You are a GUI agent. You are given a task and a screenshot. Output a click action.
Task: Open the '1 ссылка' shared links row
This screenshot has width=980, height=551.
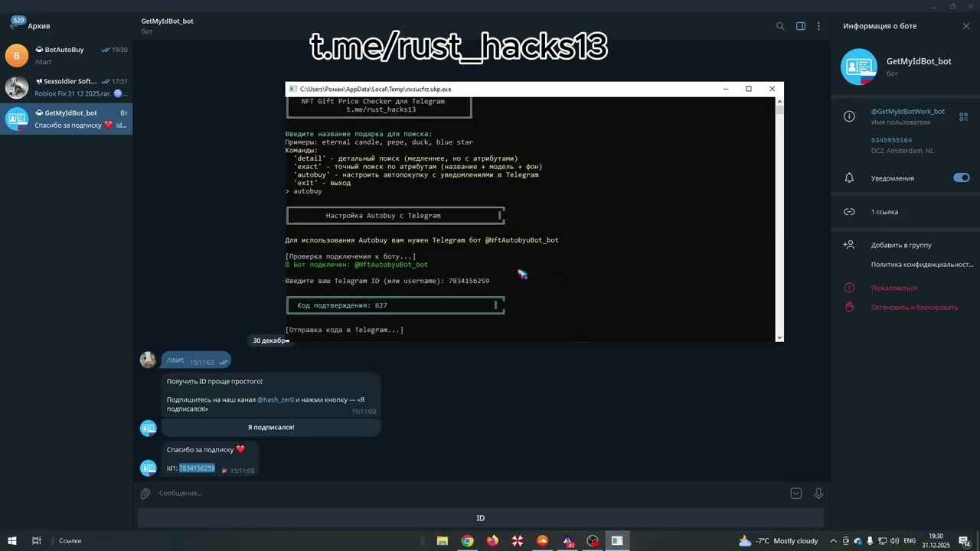pos(906,212)
